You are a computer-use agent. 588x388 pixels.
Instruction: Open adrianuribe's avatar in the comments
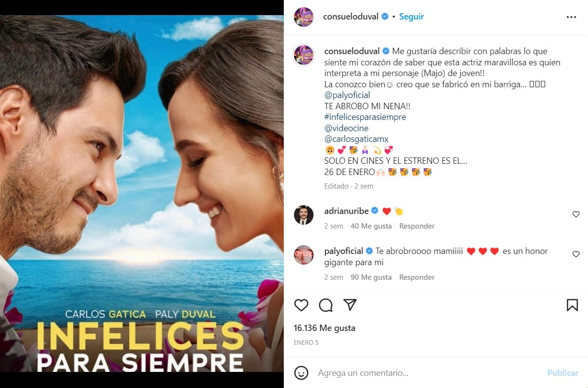click(x=303, y=214)
